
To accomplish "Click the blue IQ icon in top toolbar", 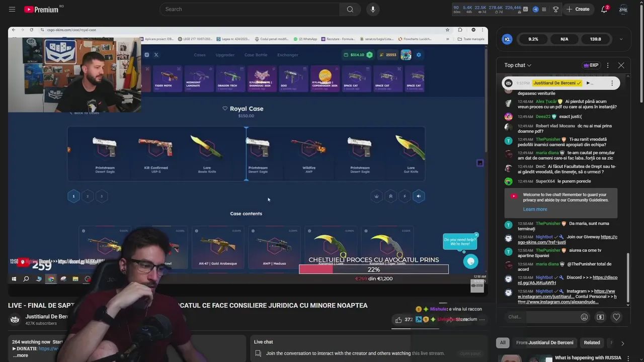I will (x=535, y=9).
